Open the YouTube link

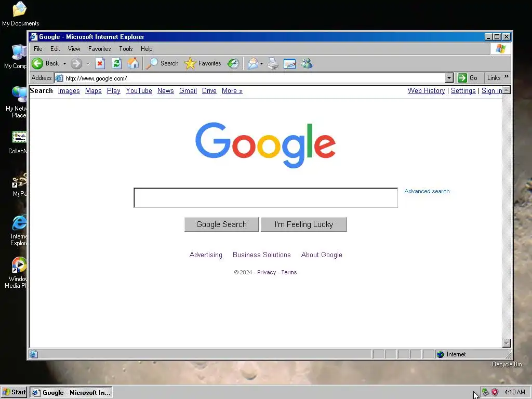(139, 90)
